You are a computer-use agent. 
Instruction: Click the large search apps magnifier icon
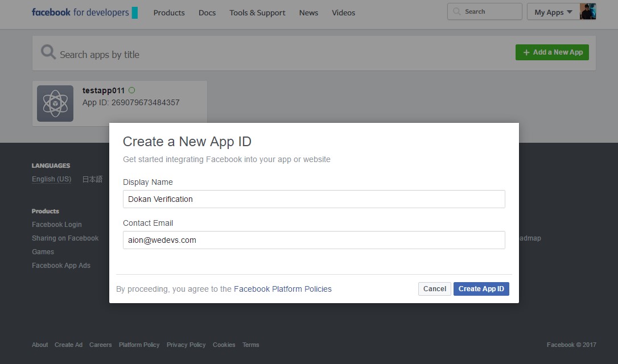[48, 52]
